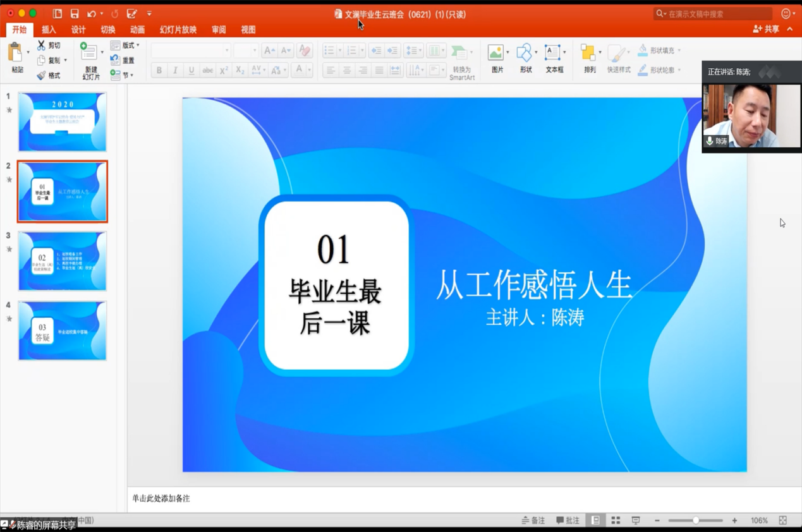Open the Shapes (形状) gallery icon

click(x=524, y=53)
